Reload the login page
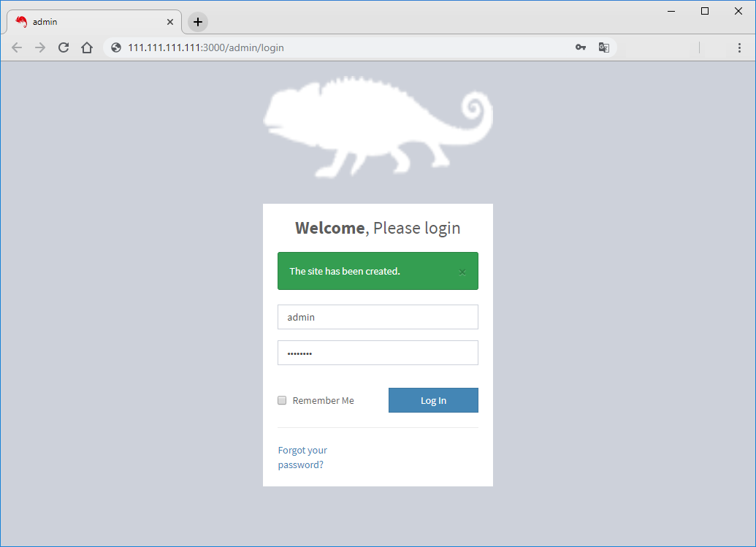Screen dimensions: 756x547 (64, 47)
